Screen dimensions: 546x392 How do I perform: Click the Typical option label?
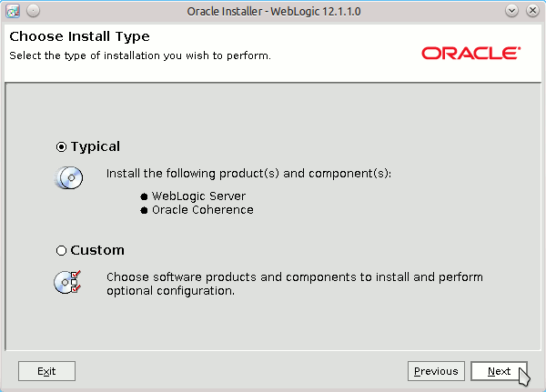[x=96, y=146]
